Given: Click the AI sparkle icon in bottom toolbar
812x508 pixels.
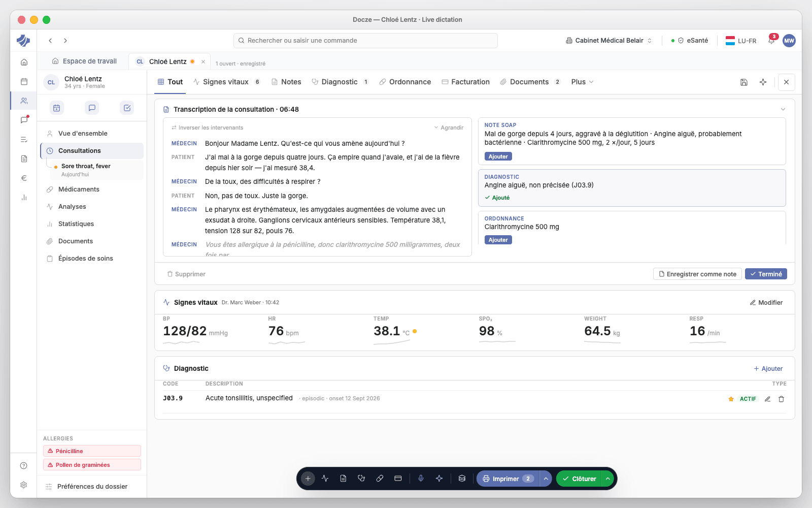Looking at the screenshot, I should click(439, 479).
